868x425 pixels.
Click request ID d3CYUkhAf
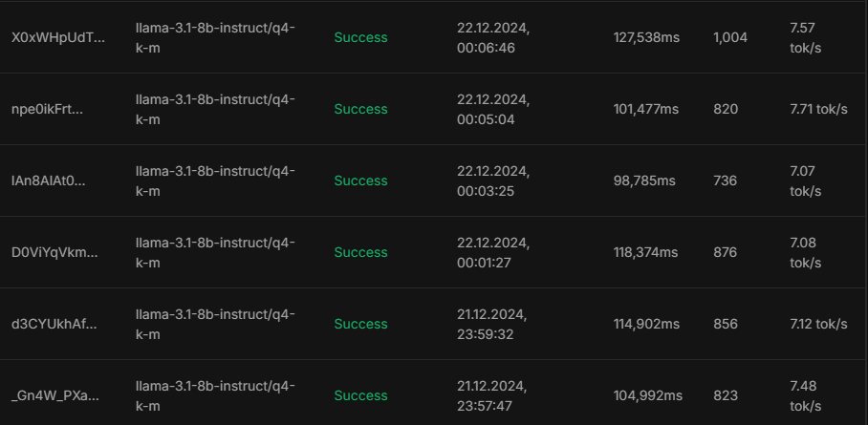(54, 324)
